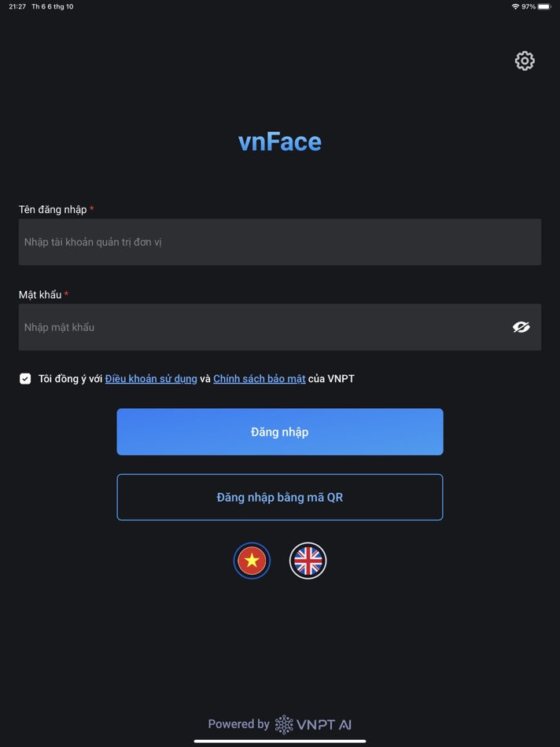Uncheck the VNPT terms agreement checkbox
The height and width of the screenshot is (747, 560).
click(25, 378)
